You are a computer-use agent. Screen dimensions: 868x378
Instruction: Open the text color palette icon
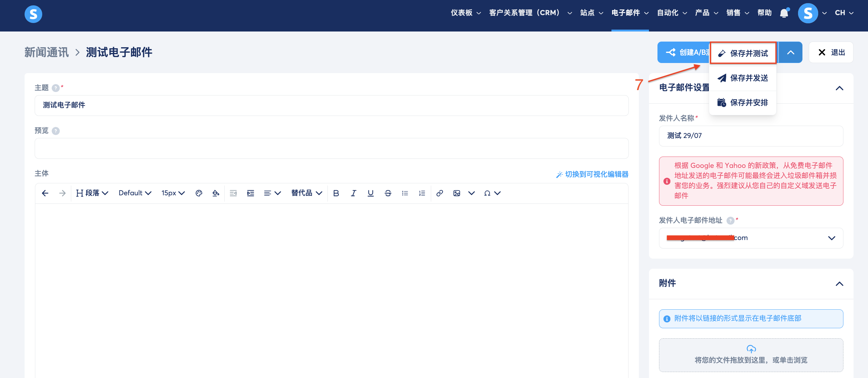199,193
